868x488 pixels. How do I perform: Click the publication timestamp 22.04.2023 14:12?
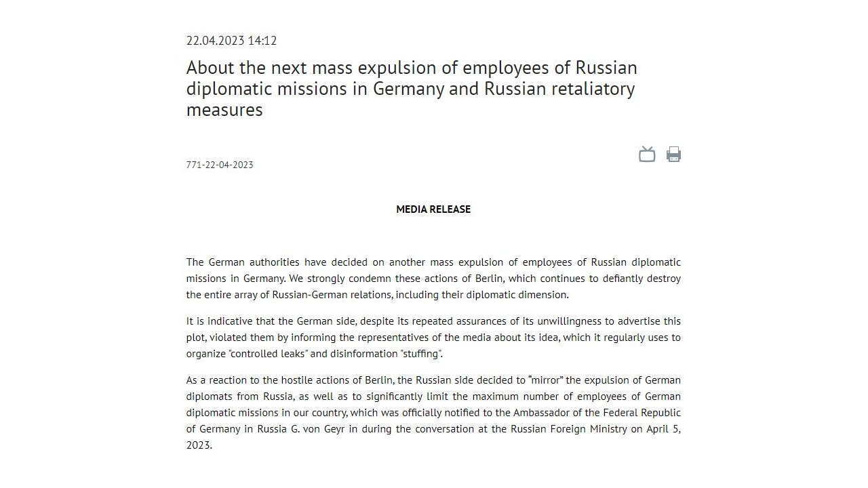(x=231, y=41)
